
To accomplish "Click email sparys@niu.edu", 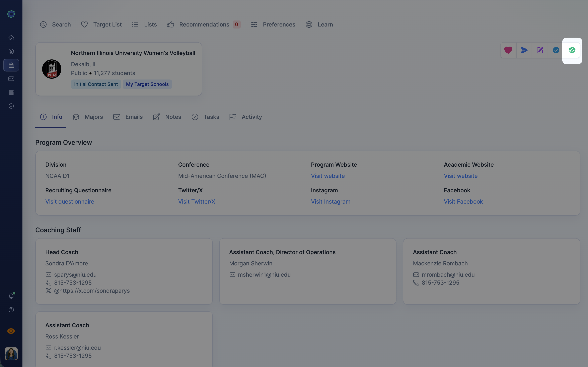I will pyautogui.click(x=75, y=274).
